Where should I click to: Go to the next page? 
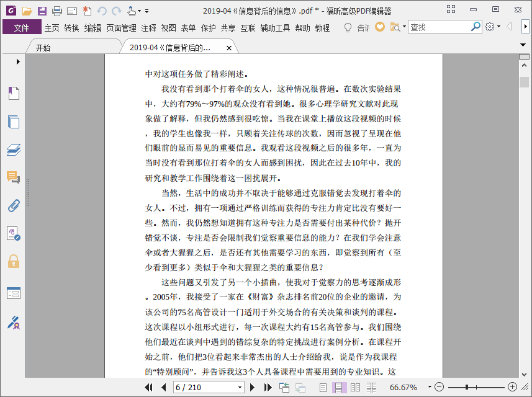point(252,387)
